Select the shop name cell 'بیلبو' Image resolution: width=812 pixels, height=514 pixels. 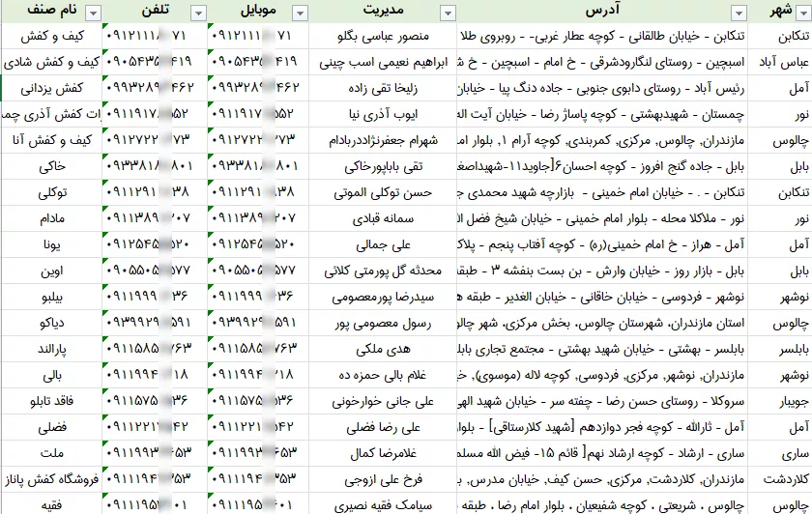52,298
